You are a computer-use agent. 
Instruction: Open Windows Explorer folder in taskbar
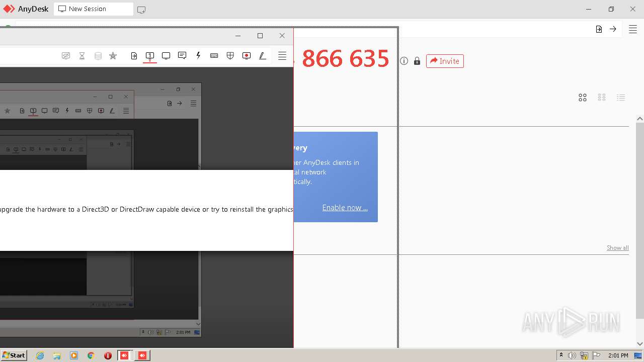pos(57,355)
